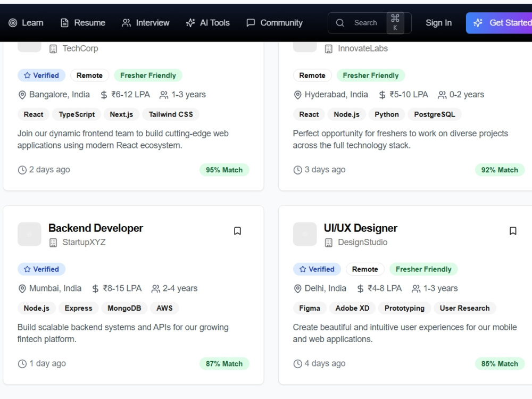Select the MongoDB skill tag
This screenshot has width=532, height=399.
click(x=124, y=308)
